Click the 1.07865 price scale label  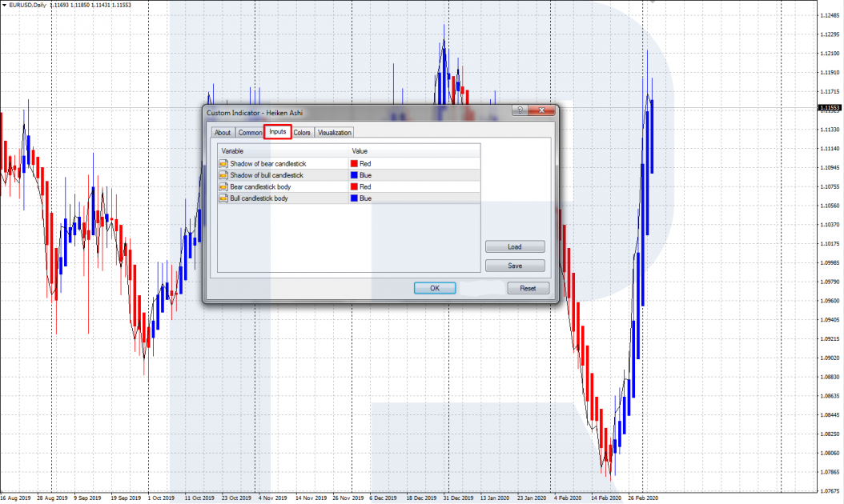[x=830, y=472]
